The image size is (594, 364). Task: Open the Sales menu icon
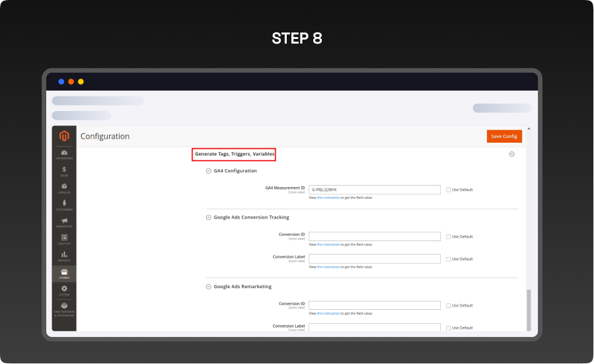point(64,171)
